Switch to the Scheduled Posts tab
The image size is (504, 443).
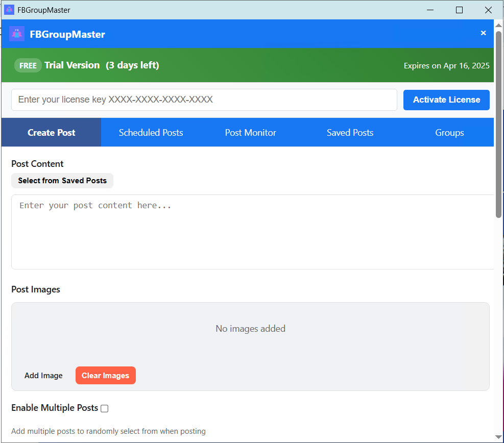click(x=151, y=132)
